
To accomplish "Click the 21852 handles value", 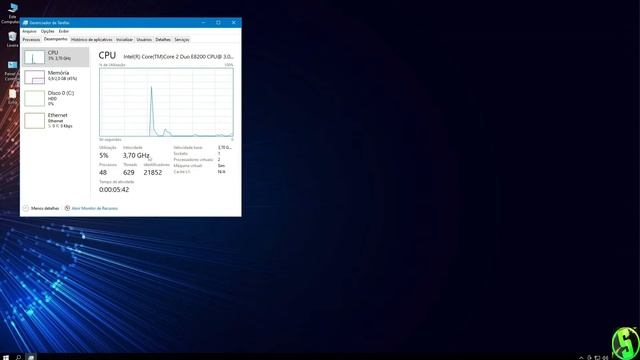I will pos(153,173).
